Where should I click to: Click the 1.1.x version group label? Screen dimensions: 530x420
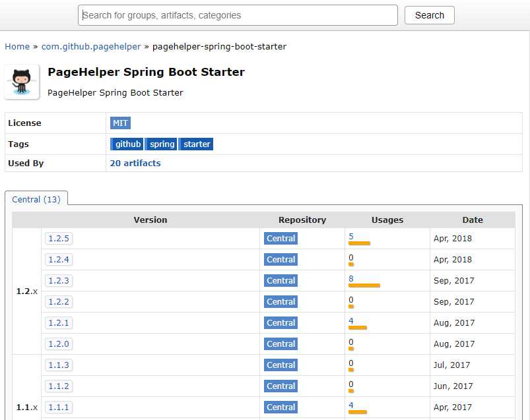tap(26, 407)
